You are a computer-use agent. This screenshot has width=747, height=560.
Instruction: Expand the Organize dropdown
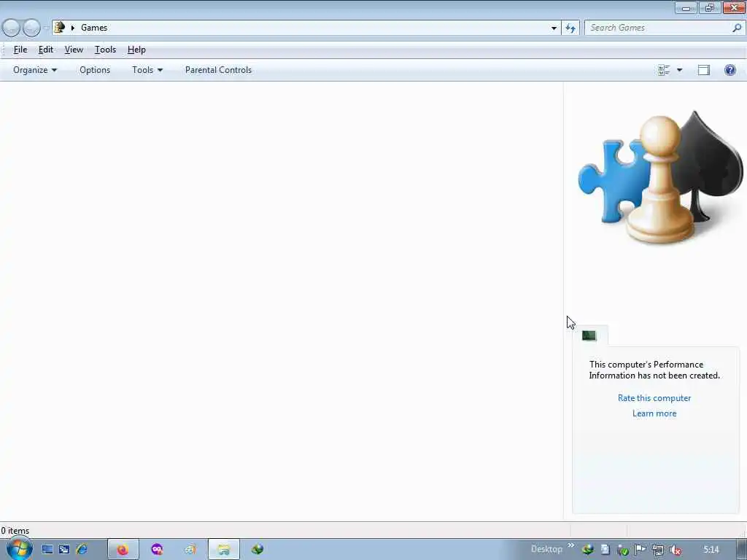35,70
